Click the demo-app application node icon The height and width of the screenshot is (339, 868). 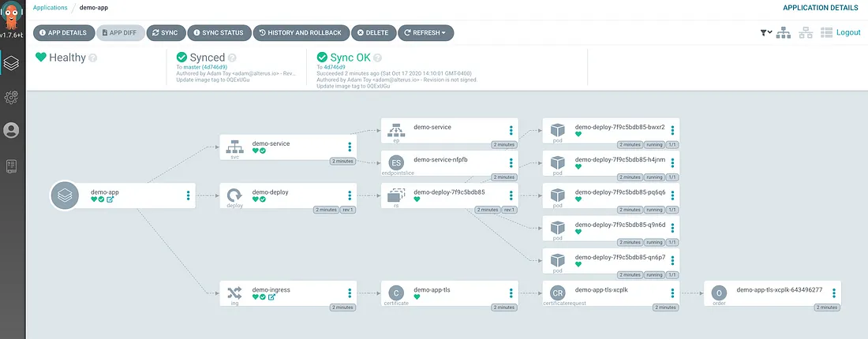coord(65,196)
